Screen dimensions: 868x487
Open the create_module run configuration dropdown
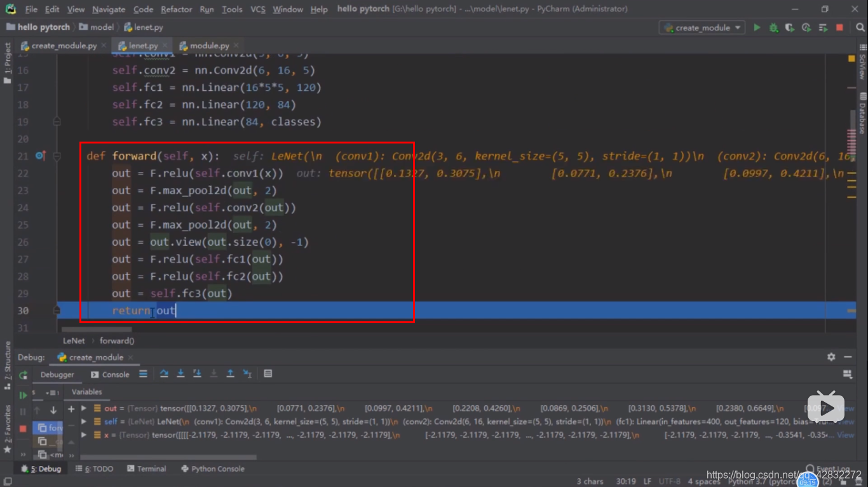(x=702, y=28)
